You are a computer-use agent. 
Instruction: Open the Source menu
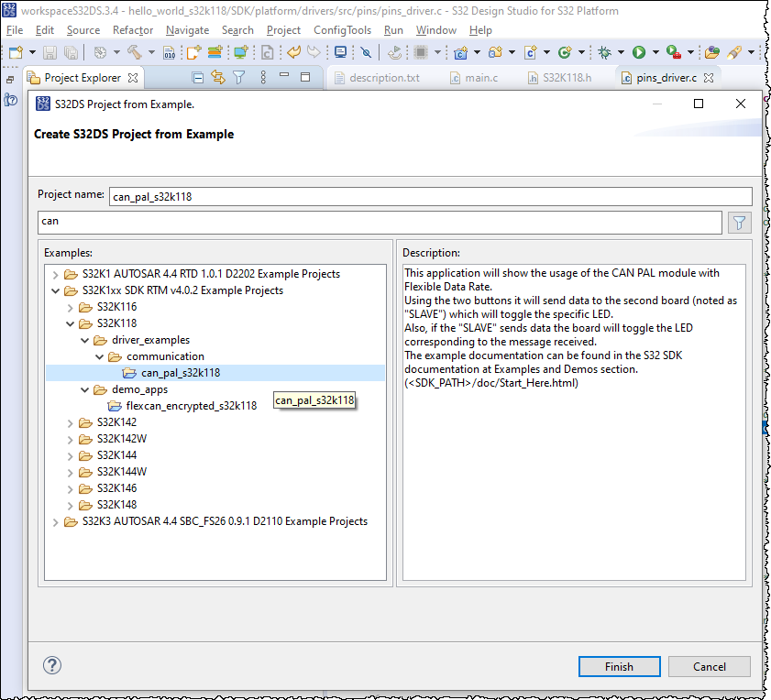[x=83, y=30]
